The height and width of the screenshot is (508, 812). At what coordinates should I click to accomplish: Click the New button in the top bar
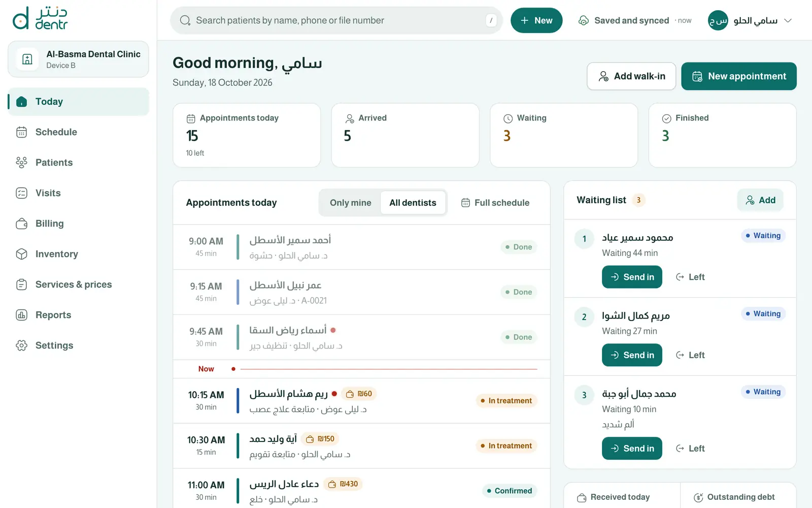tap(536, 20)
